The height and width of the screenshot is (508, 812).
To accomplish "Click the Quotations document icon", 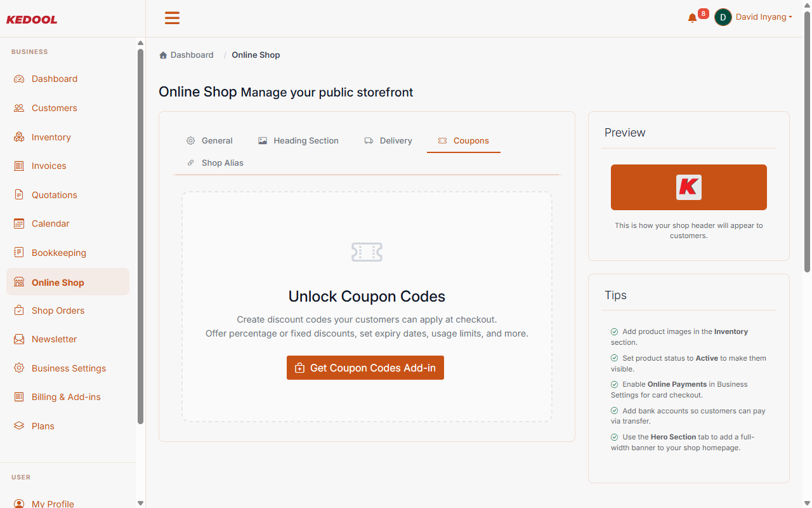I will [x=19, y=195].
